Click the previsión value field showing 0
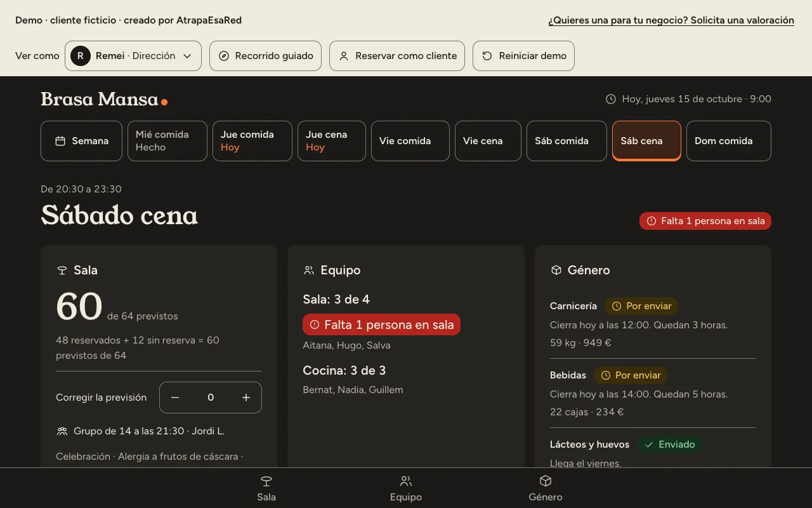Viewport: 812px width, 508px height. (x=211, y=398)
